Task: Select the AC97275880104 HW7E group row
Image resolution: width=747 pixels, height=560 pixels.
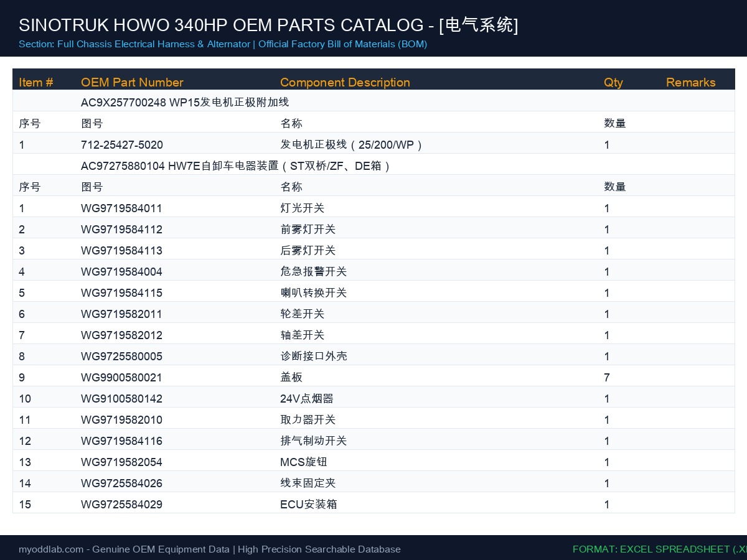Action: (x=374, y=164)
